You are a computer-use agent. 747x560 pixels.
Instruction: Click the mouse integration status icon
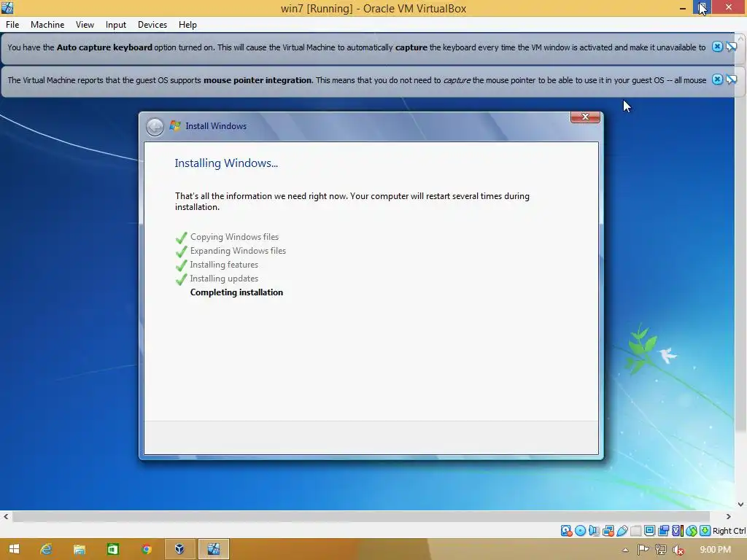[692, 531]
